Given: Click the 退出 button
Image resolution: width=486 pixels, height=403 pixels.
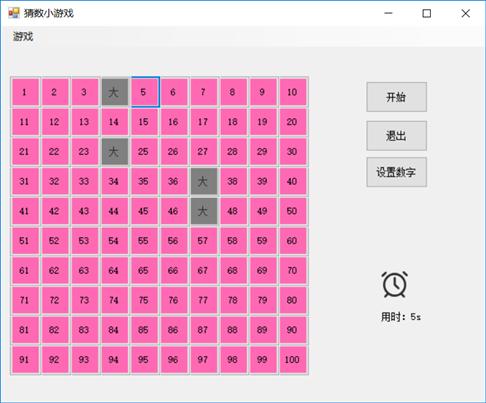Looking at the screenshot, I should coord(396,136).
